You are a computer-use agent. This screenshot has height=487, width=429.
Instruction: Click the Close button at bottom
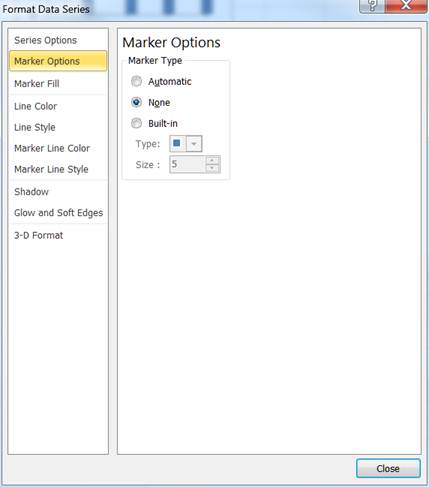click(x=388, y=468)
